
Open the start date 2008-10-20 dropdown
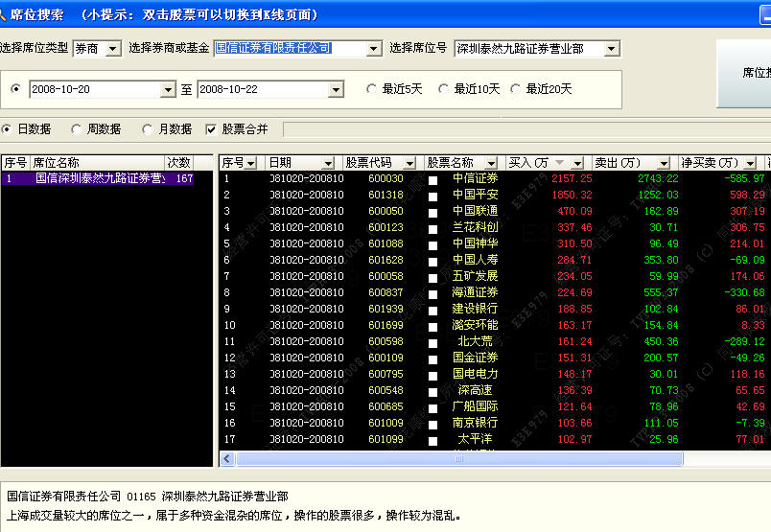tap(169, 89)
